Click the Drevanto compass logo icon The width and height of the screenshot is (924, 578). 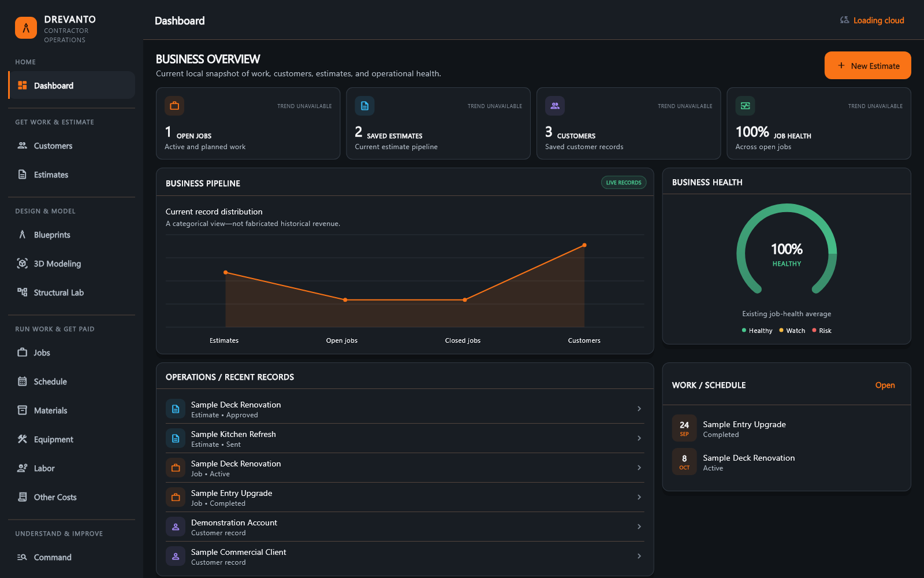26,28
